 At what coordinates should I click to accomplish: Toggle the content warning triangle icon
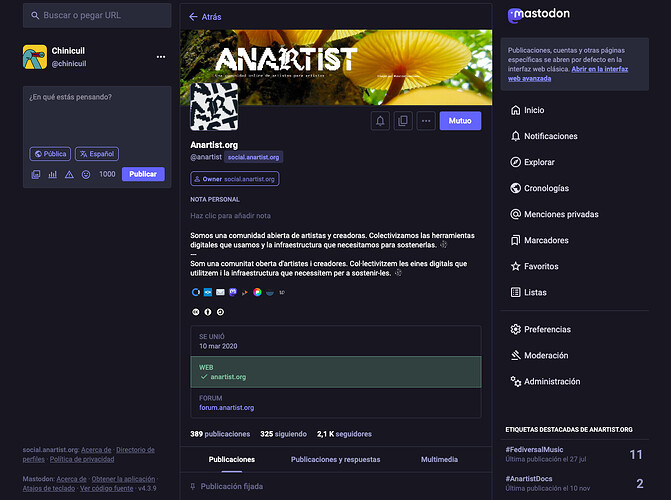click(69, 174)
